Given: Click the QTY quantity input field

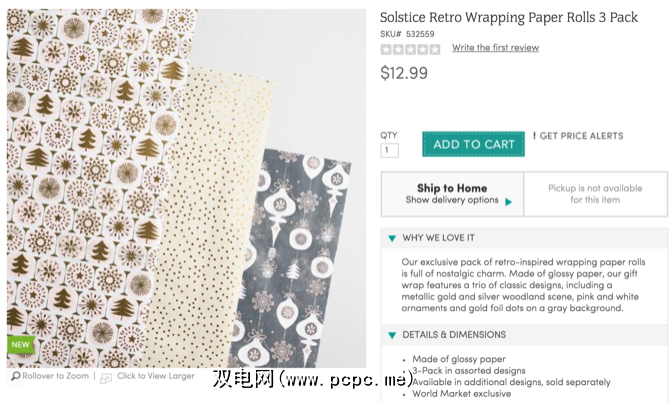Looking at the screenshot, I should pyautogui.click(x=389, y=150).
